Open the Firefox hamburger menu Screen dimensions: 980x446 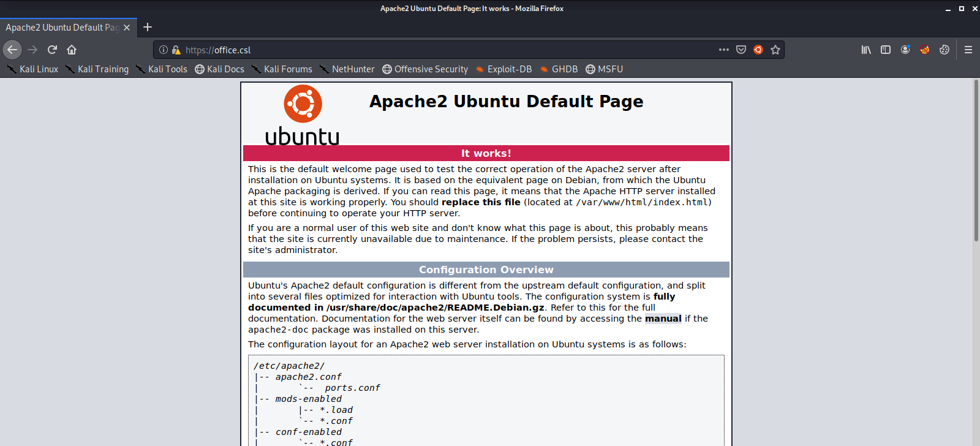point(968,50)
